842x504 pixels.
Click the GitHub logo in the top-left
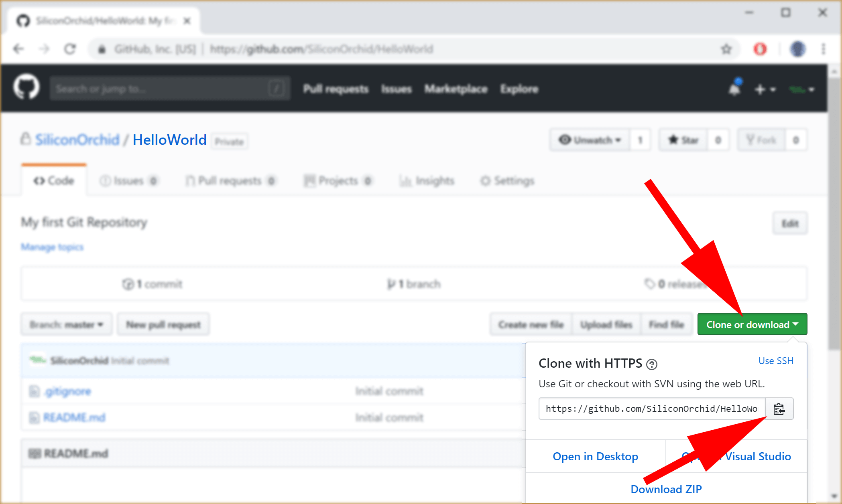(x=26, y=88)
